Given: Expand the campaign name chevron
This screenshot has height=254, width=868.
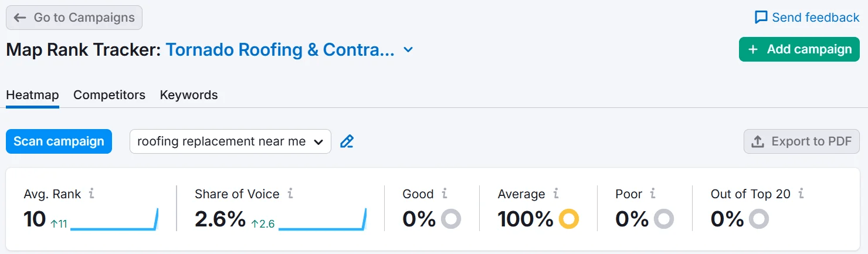Looking at the screenshot, I should point(409,50).
